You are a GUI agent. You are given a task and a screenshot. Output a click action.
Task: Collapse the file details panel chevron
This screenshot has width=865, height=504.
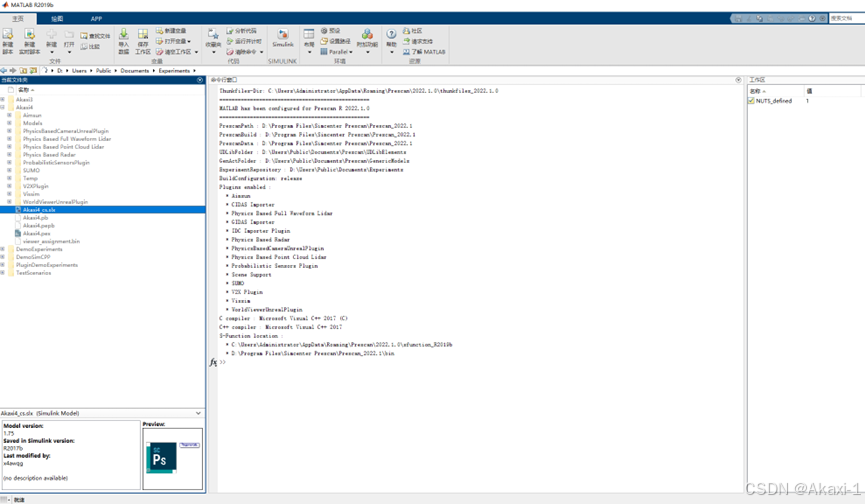(198, 413)
